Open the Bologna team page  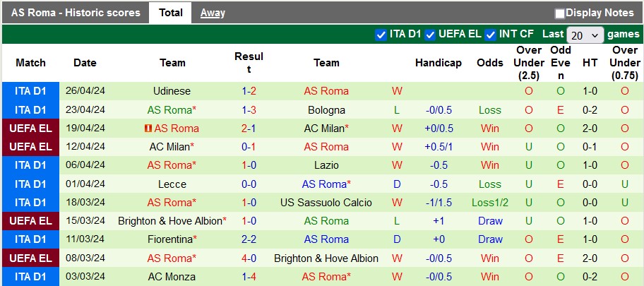point(326,109)
